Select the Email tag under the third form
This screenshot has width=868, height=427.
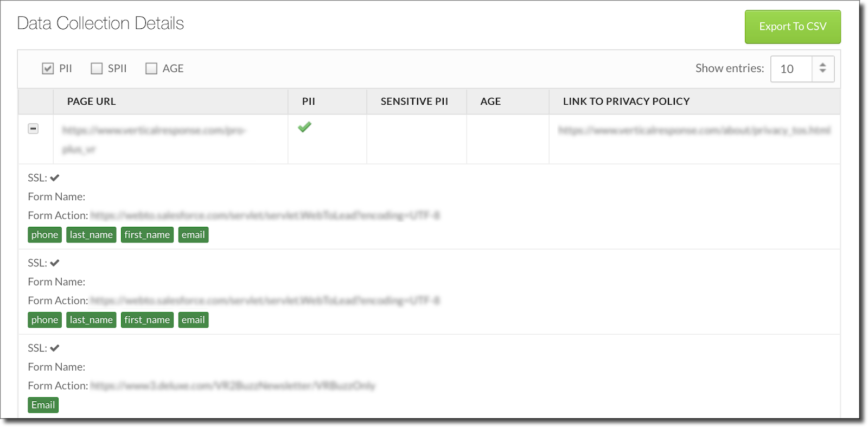43,405
